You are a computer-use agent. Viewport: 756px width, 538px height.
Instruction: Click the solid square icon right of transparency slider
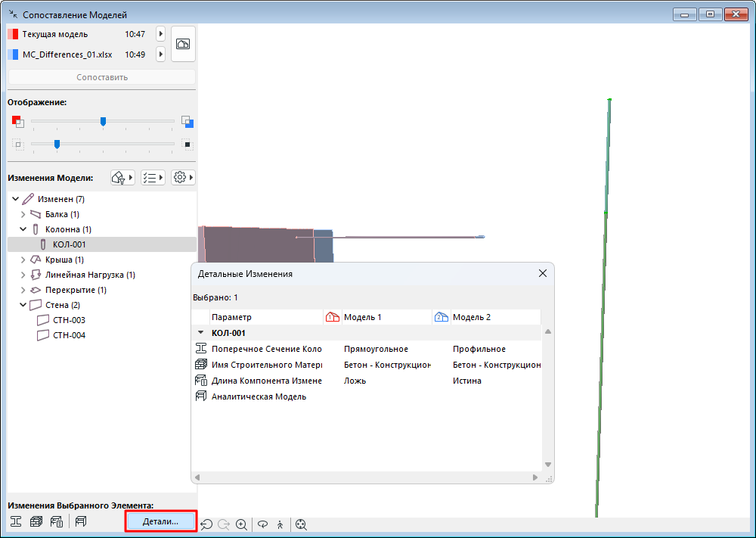[x=187, y=145]
